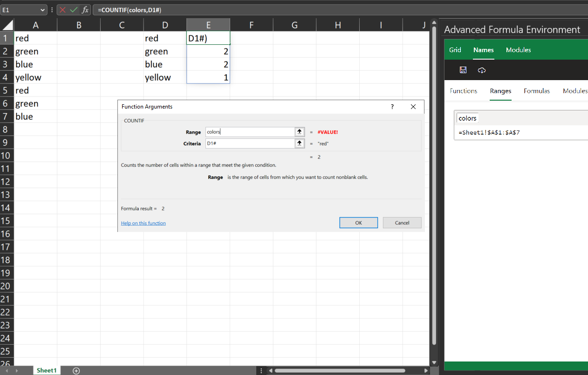588x375 pixels.
Task: Click the vertical scrollbar down arrow
Action: pos(434,362)
